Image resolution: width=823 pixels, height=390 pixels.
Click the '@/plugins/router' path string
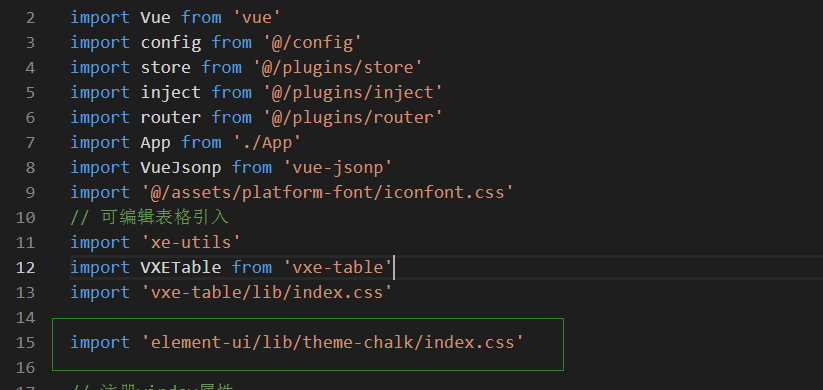click(x=353, y=118)
